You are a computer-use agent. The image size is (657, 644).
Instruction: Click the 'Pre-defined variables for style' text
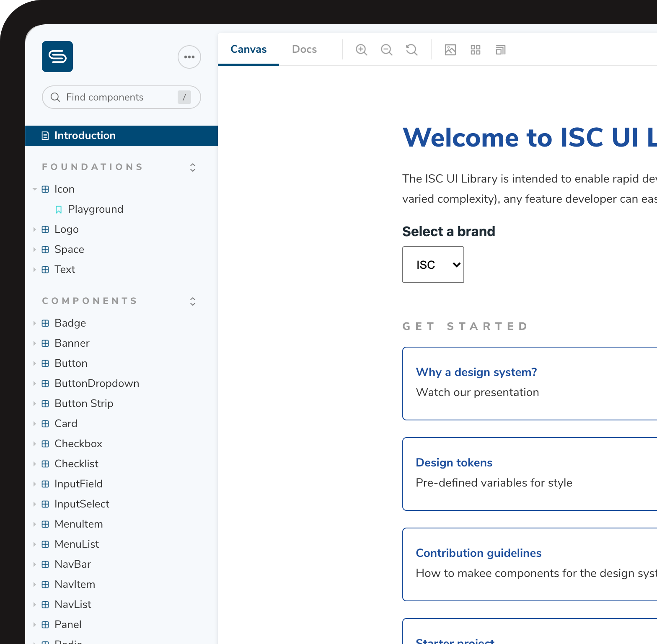point(494,483)
